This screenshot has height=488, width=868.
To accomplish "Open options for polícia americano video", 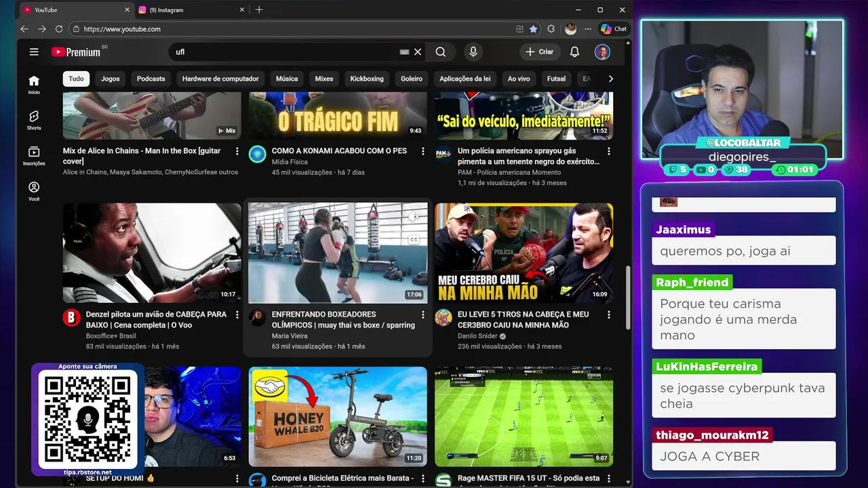I will tap(608, 151).
